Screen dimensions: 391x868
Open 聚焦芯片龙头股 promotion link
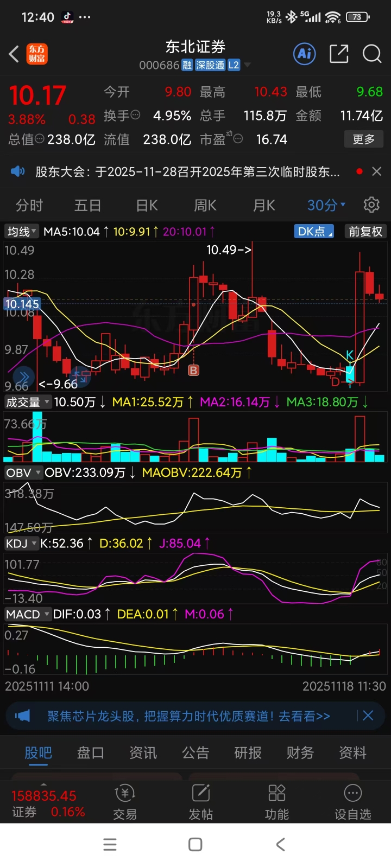pyautogui.click(x=188, y=716)
